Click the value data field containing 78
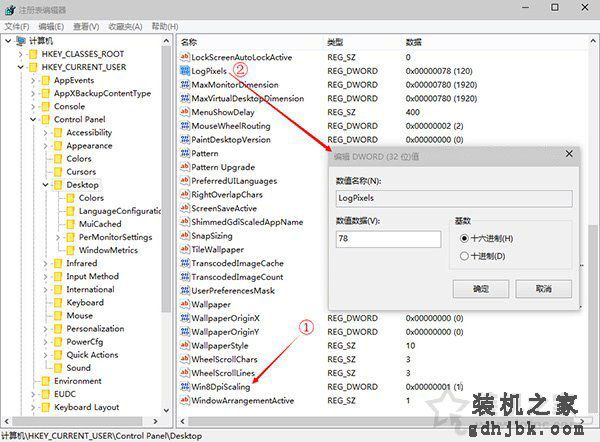Viewport: 600px width, 442px height. click(388, 239)
